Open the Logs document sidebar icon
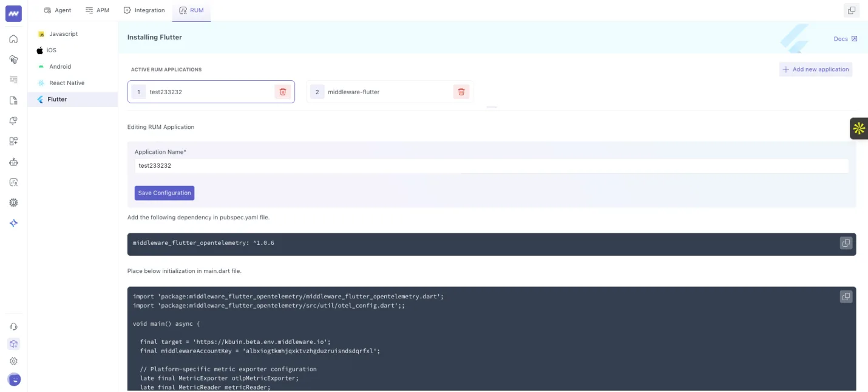 pos(13,100)
